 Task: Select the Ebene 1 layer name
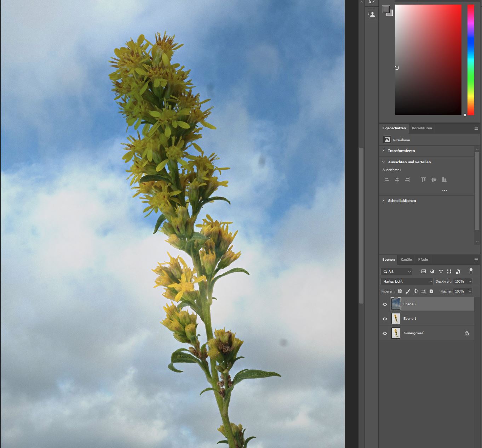pyautogui.click(x=410, y=319)
